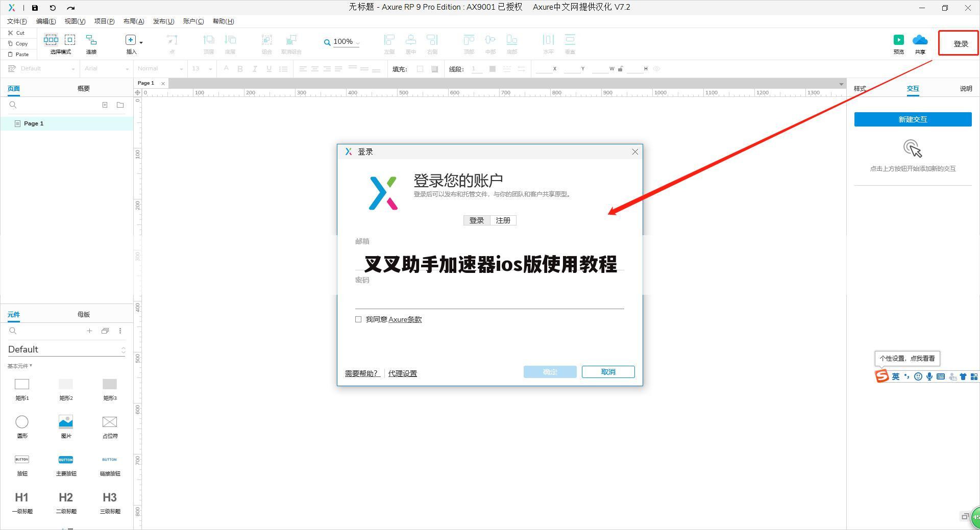This screenshot has height=530, width=980.
Task: Open the 插入 insert dropdown arrow
Action: coord(141,43)
